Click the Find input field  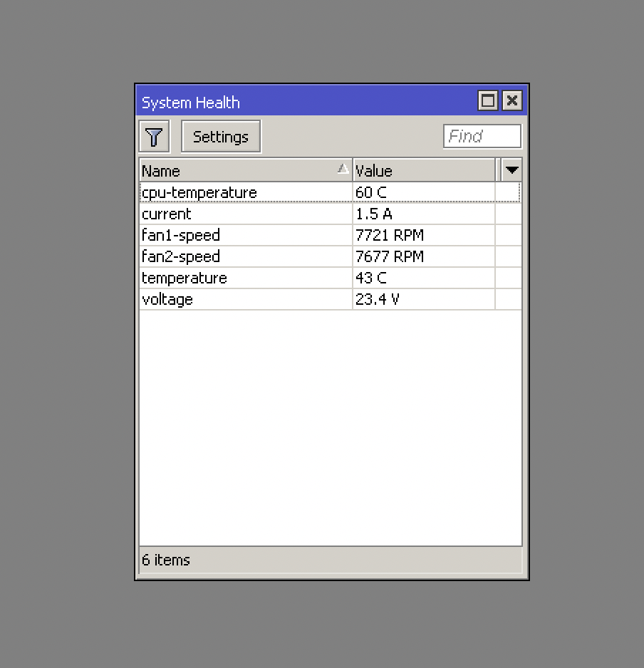(482, 136)
